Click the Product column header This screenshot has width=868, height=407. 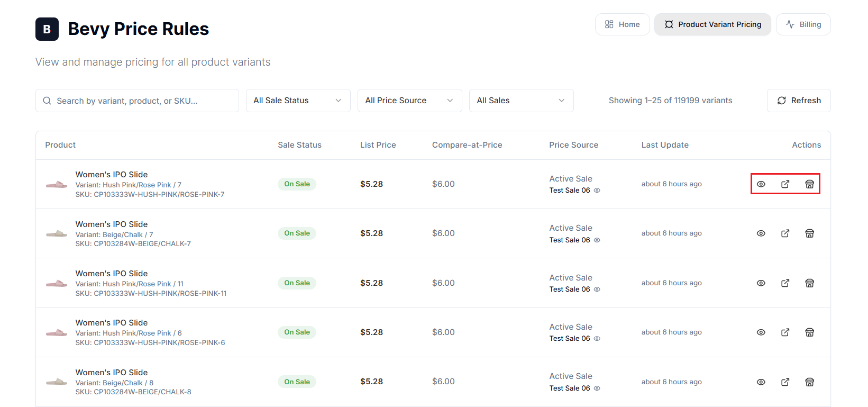click(60, 145)
